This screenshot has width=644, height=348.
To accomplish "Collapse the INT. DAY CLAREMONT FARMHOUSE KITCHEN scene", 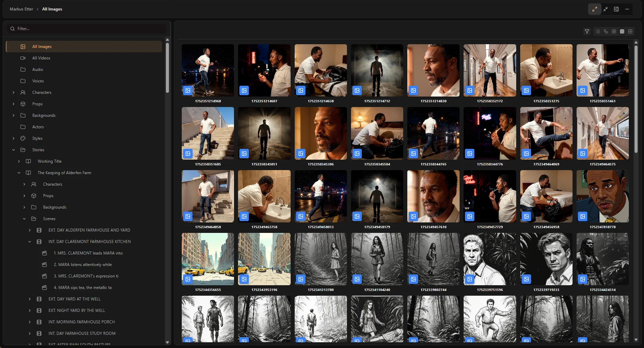I will (30, 242).
